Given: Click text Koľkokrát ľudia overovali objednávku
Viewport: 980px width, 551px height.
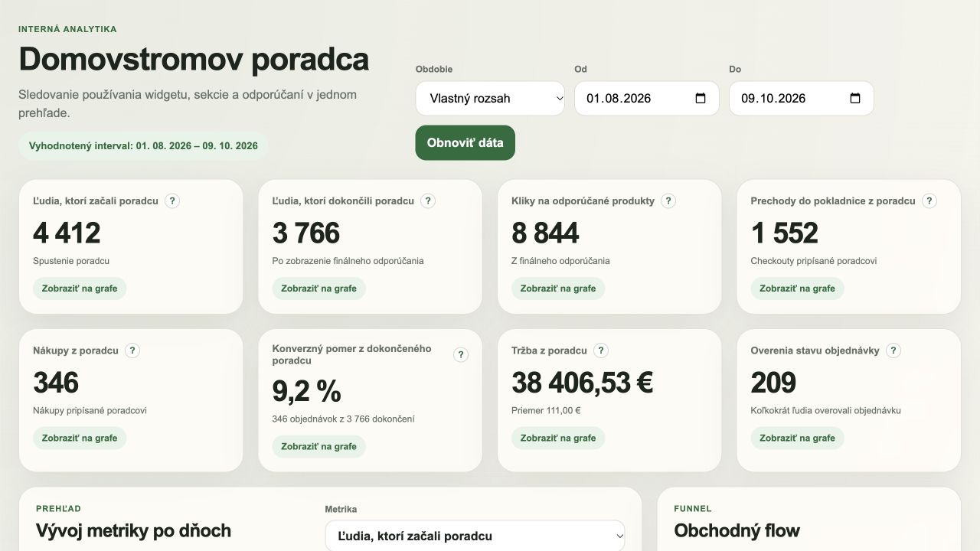Looking at the screenshot, I should click(x=826, y=410).
